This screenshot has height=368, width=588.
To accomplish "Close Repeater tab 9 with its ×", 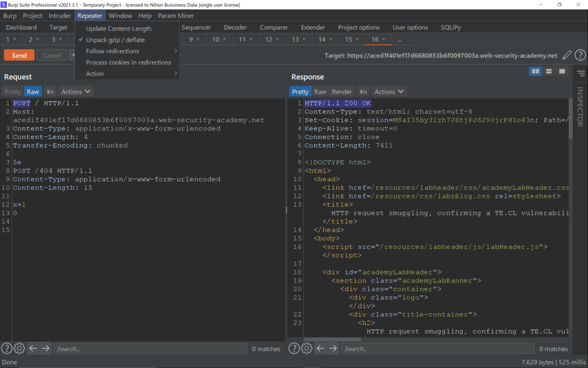I will (198, 39).
